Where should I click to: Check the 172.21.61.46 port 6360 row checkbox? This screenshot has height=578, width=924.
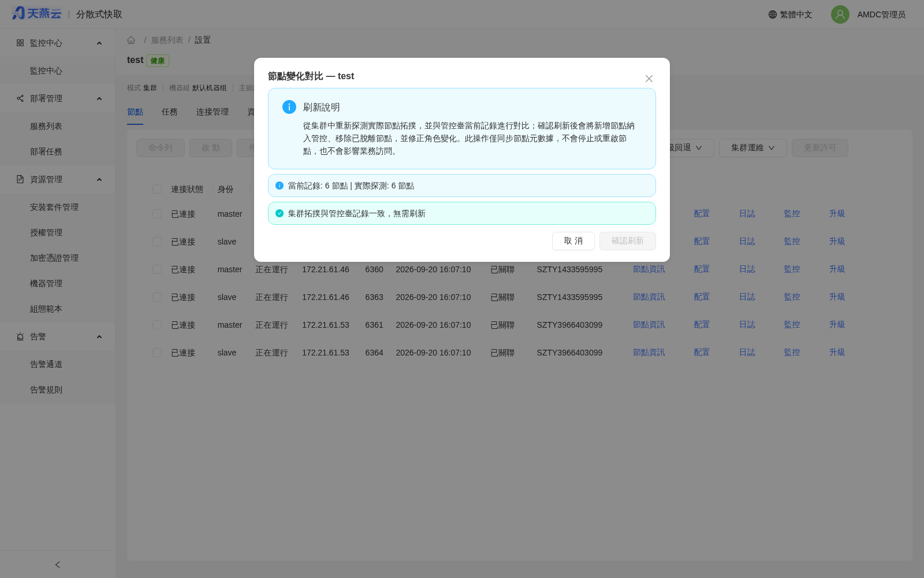[x=157, y=269]
